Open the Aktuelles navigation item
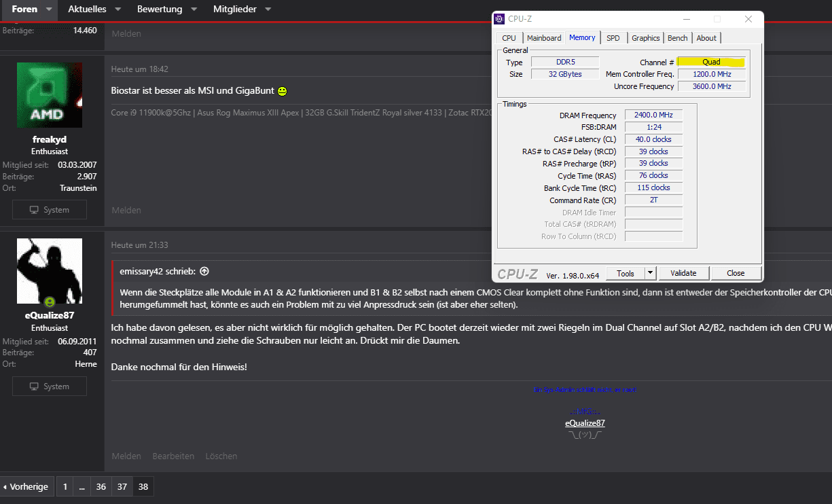The width and height of the screenshot is (832, 504). click(87, 10)
